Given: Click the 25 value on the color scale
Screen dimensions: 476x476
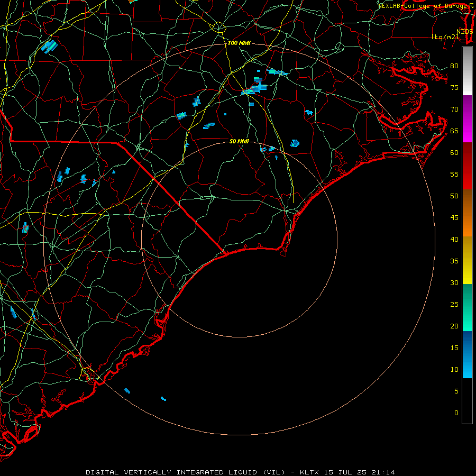Looking at the screenshot, I should pos(454,305).
